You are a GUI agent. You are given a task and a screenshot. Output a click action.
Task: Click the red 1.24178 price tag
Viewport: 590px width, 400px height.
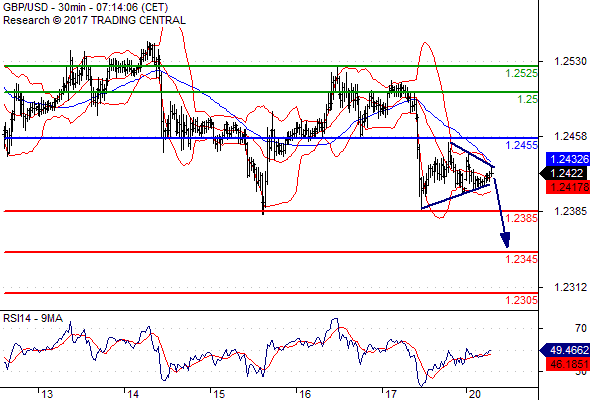coord(567,187)
